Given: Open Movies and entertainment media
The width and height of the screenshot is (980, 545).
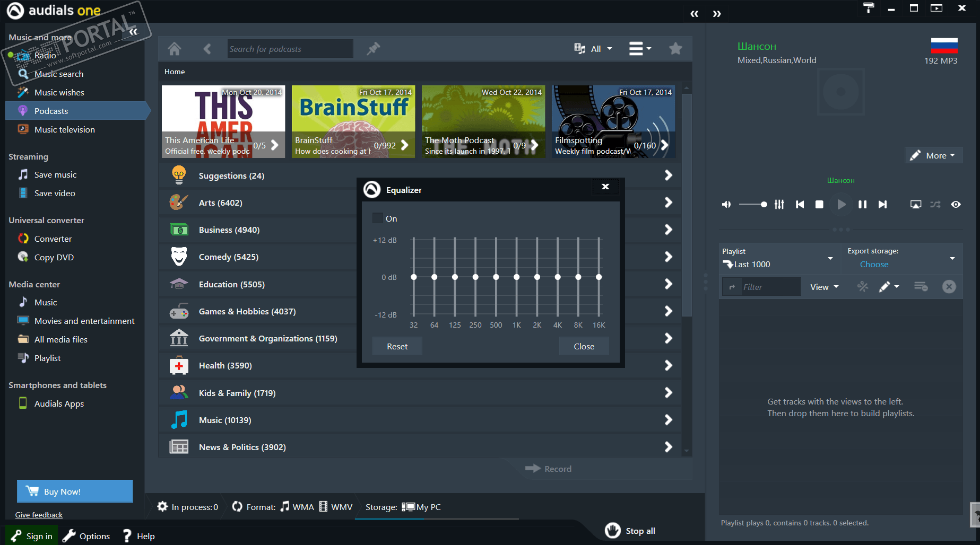Looking at the screenshot, I should point(84,321).
